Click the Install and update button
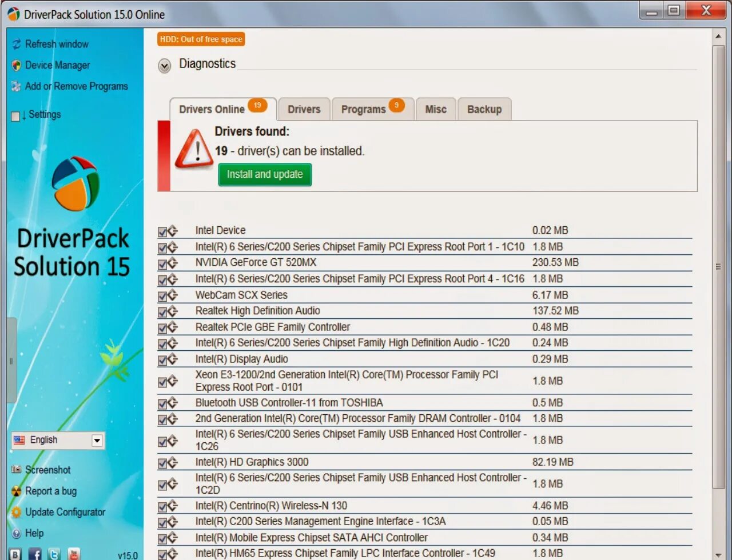Viewport: 732px width, 560px height. click(265, 174)
